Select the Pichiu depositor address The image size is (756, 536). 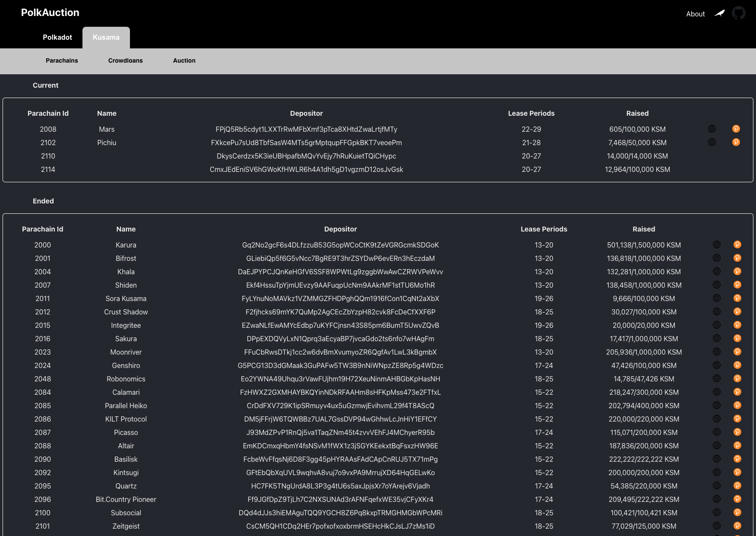[x=307, y=143]
